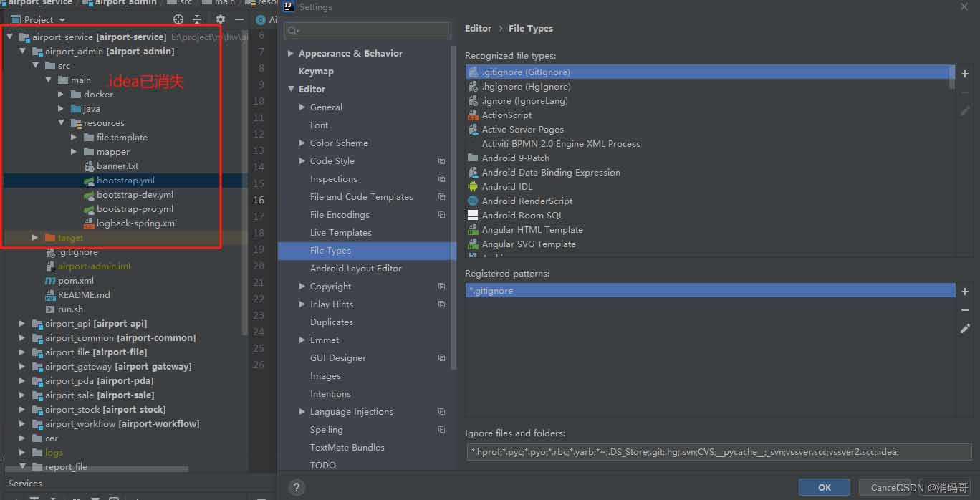Screen dimensions: 980x500
Task: Expand Appearance & Behavior settings group
Action: coord(291,54)
